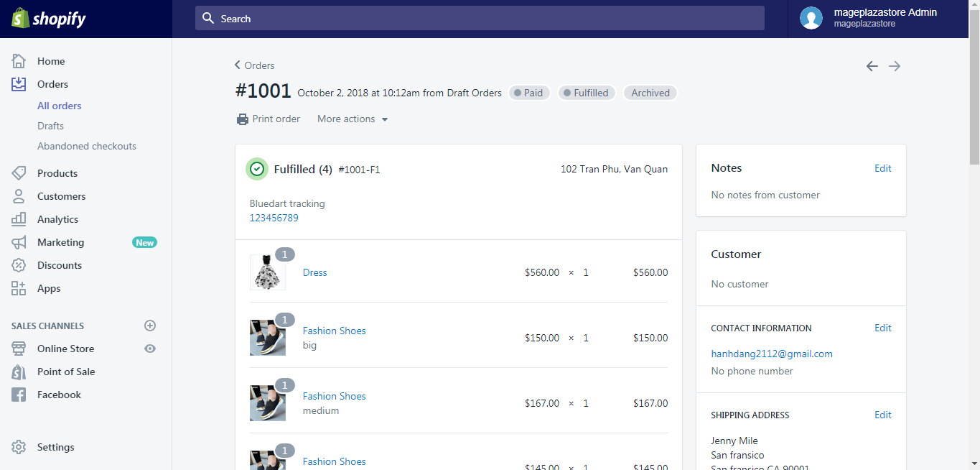Click the Fulfilled status badge
The width and height of the screenshot is (980, 470).
click(586, 93)
